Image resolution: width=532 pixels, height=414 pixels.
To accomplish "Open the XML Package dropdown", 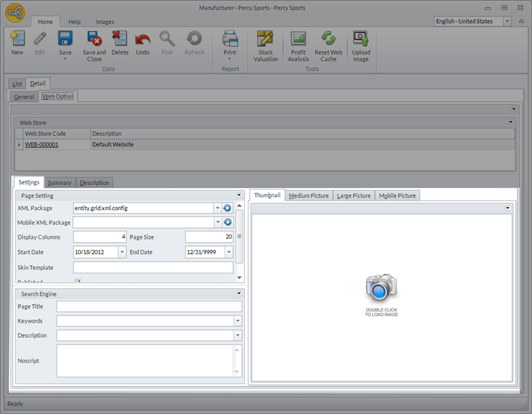I will 217,208.
